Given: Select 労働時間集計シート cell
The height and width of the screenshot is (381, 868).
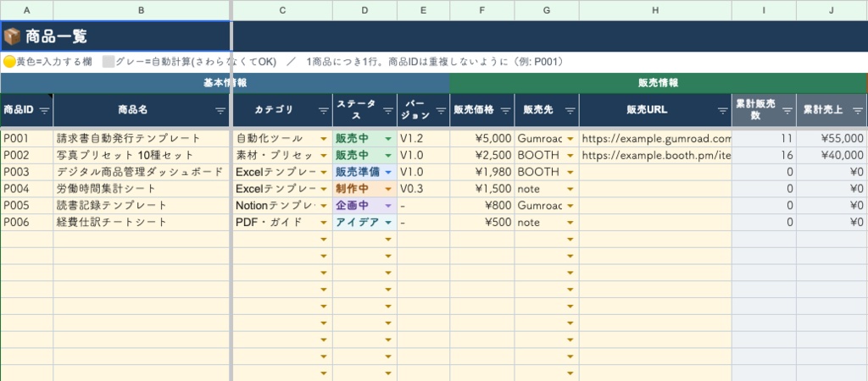Looking at the screenshot, I should click(x=142, y=189).
